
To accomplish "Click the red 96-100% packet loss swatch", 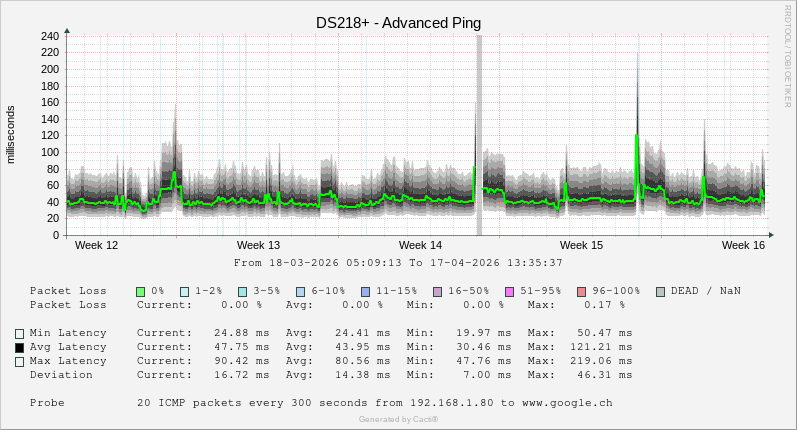I will [581, 291].
